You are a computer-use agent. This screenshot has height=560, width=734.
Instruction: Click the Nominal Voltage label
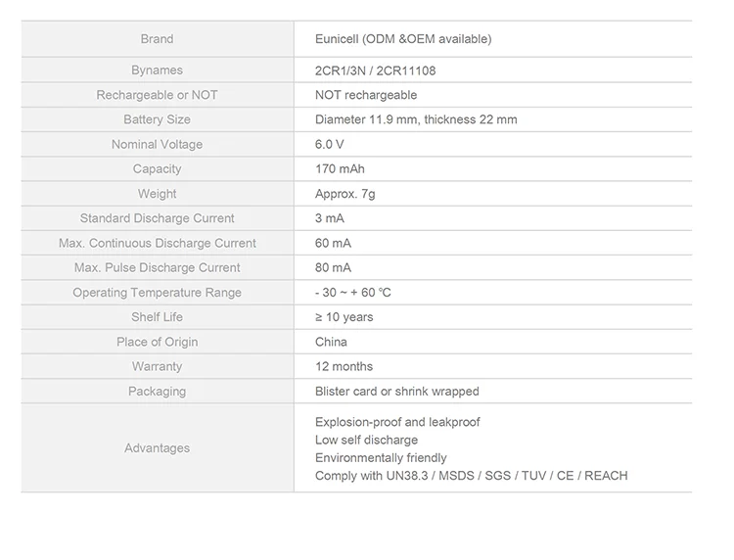(x=157, y=144)
